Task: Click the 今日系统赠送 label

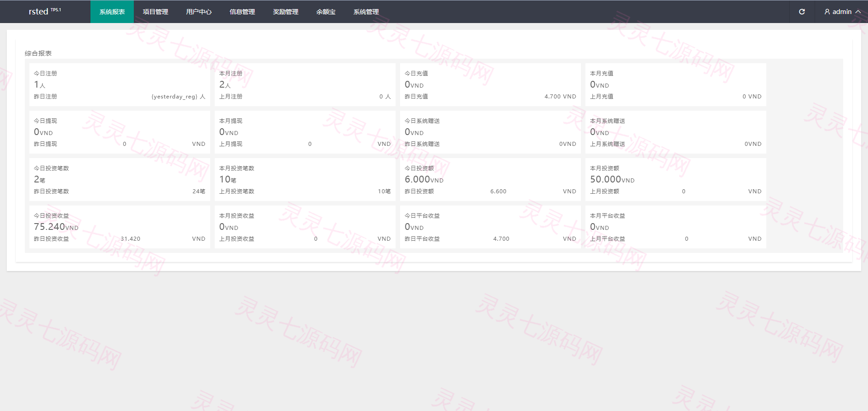Action: click(422, 121)
